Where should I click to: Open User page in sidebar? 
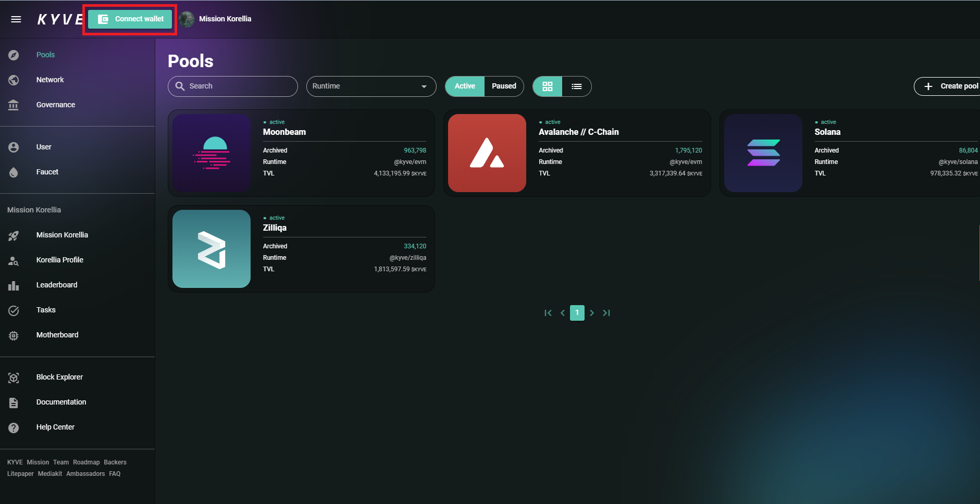[x=44, y=147]
